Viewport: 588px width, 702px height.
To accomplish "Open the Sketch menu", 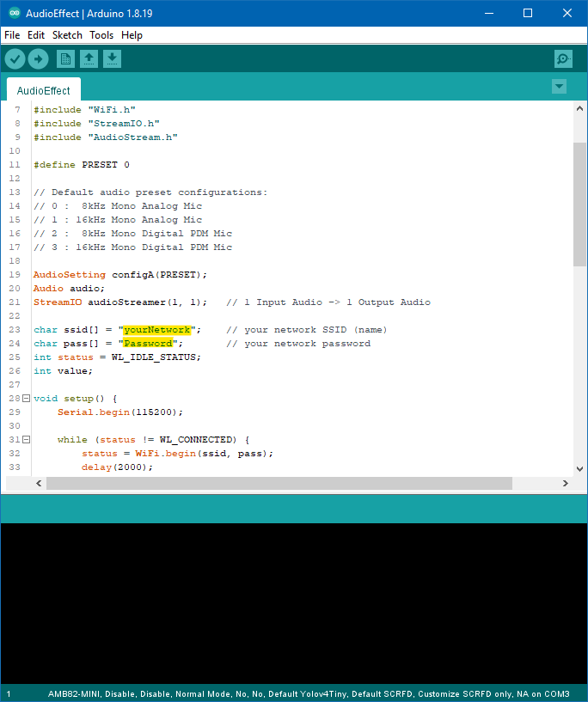I will click(67, 35).
